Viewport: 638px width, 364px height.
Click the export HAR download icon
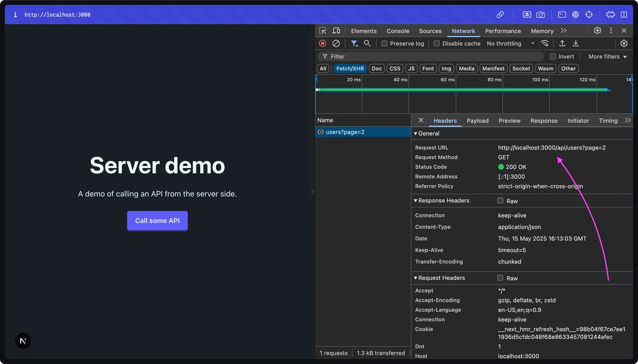click(576, 43)
